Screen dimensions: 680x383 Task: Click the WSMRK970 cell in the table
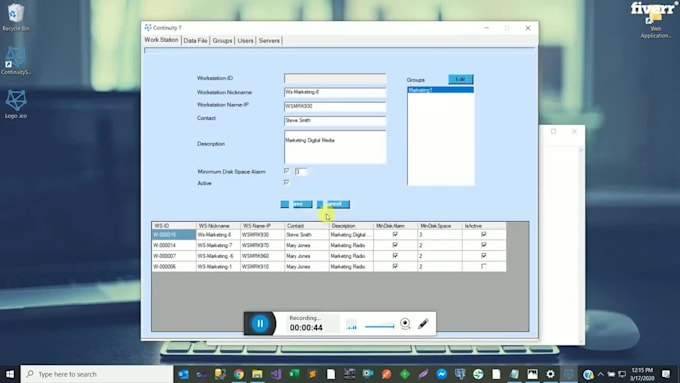(262, 245)
